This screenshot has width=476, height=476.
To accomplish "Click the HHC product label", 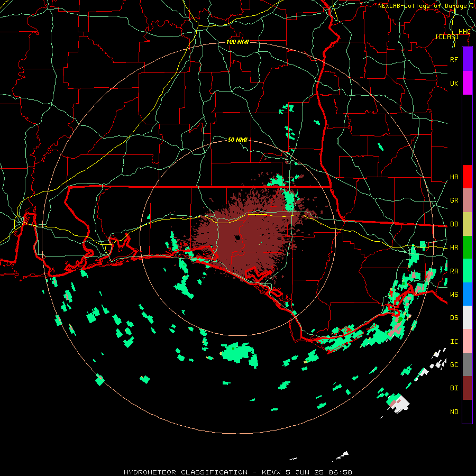I will point(464,32).
